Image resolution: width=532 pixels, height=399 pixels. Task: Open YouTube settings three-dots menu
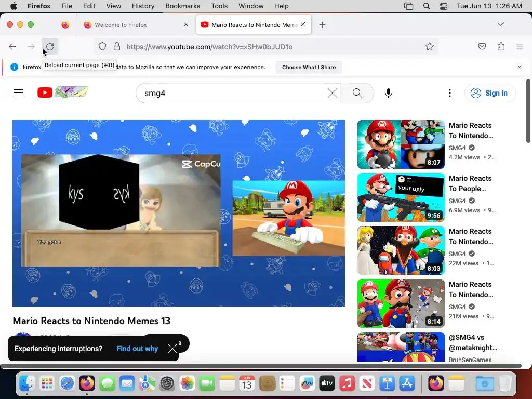450,93
